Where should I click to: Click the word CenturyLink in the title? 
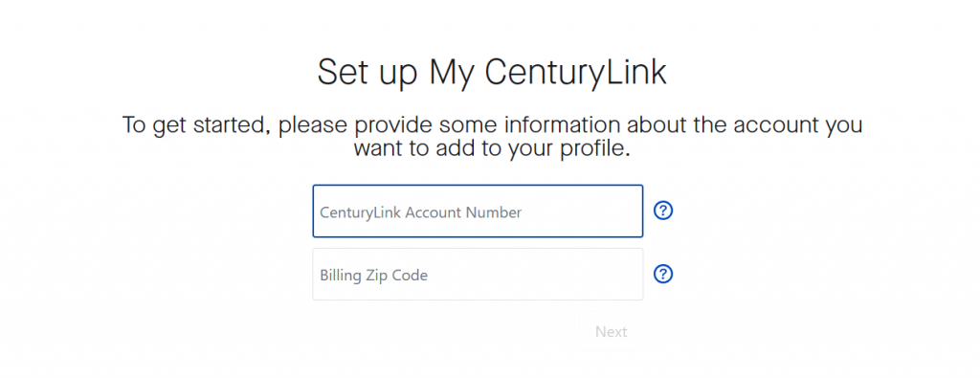(x=575, y=74)
